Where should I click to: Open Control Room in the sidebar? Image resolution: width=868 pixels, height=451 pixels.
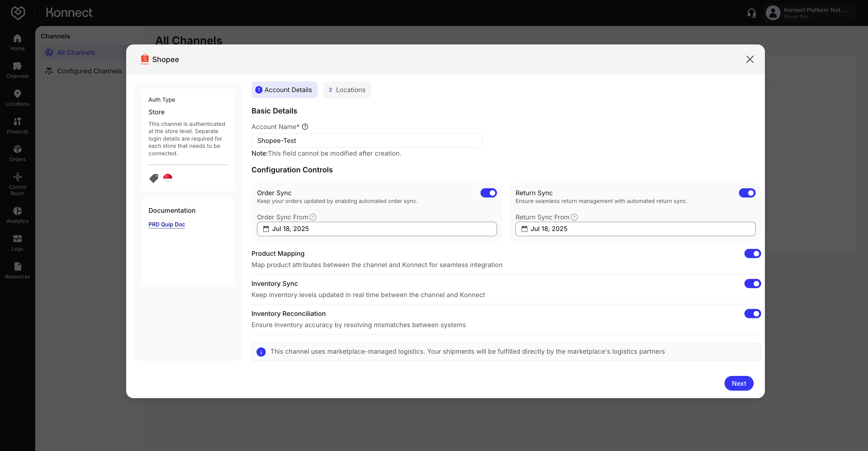pos(17,184)
